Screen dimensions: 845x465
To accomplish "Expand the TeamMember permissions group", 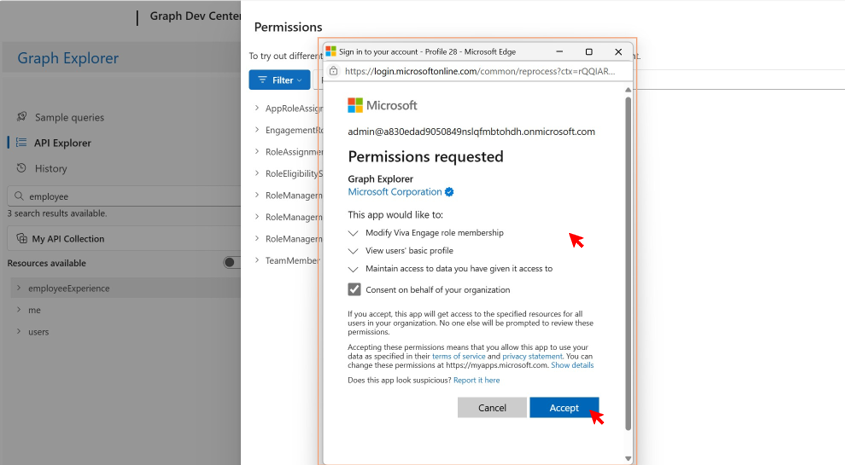I will coord(257,260).
